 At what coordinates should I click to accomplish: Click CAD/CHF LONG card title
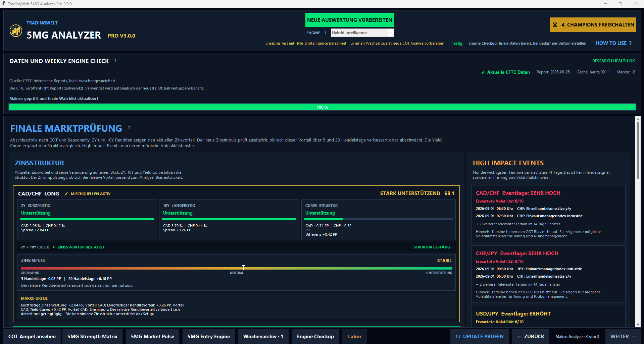[39, 194]
